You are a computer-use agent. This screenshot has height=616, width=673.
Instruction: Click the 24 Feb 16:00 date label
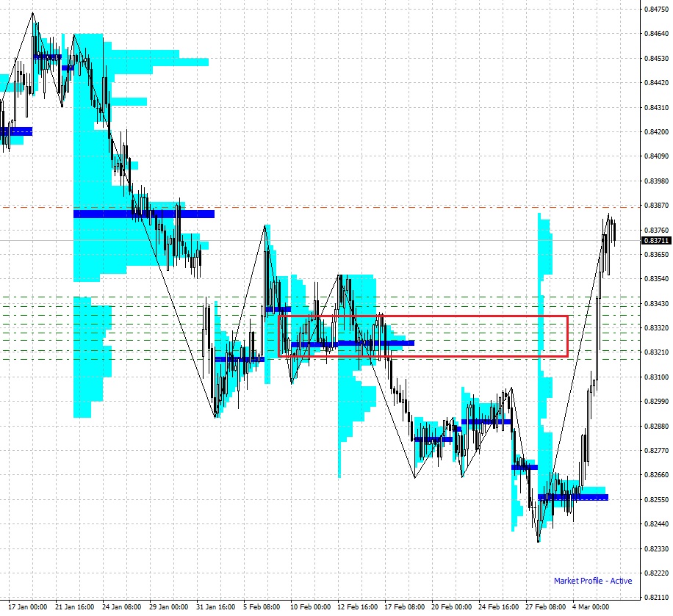pyautogui.click(x=498, y=607)
